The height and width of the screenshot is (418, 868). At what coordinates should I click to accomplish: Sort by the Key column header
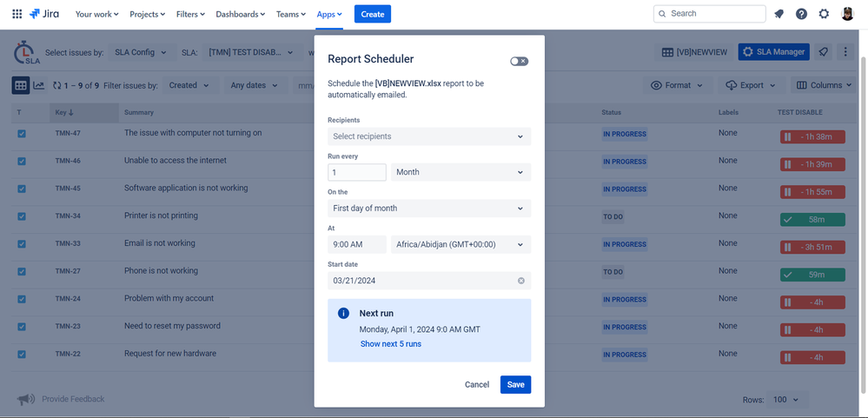click(84, 112)
